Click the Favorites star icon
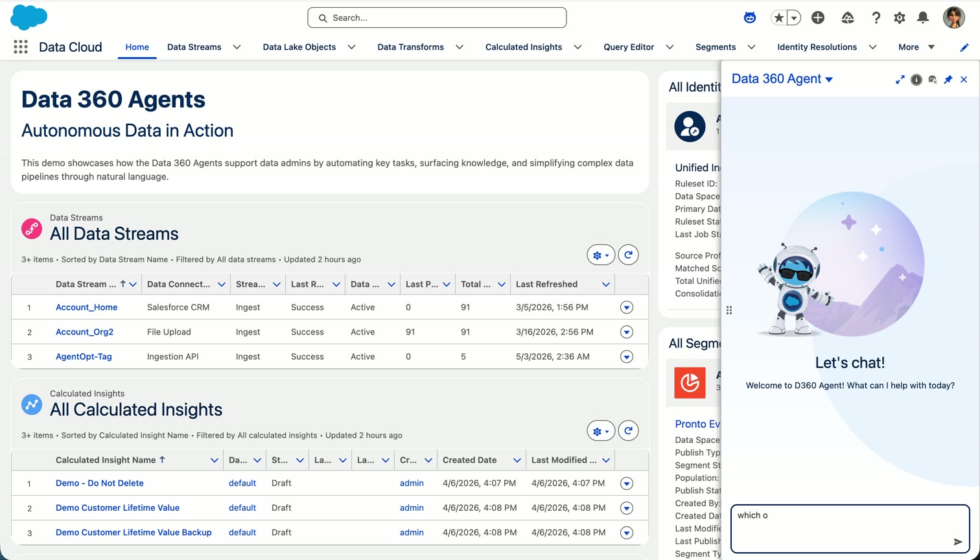The width and height of the screenshot is (980, 560). [778, 18]
